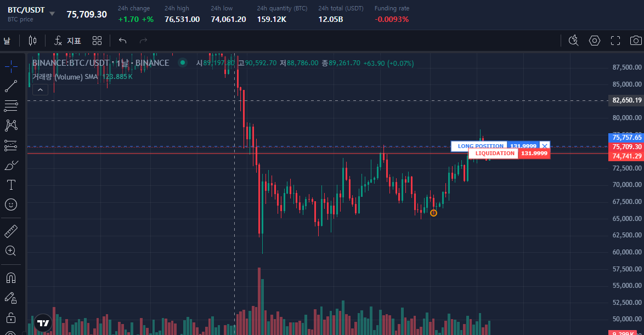Collapse the indicator legend chevron
The image size is (644, 335).
coord(41,90)
